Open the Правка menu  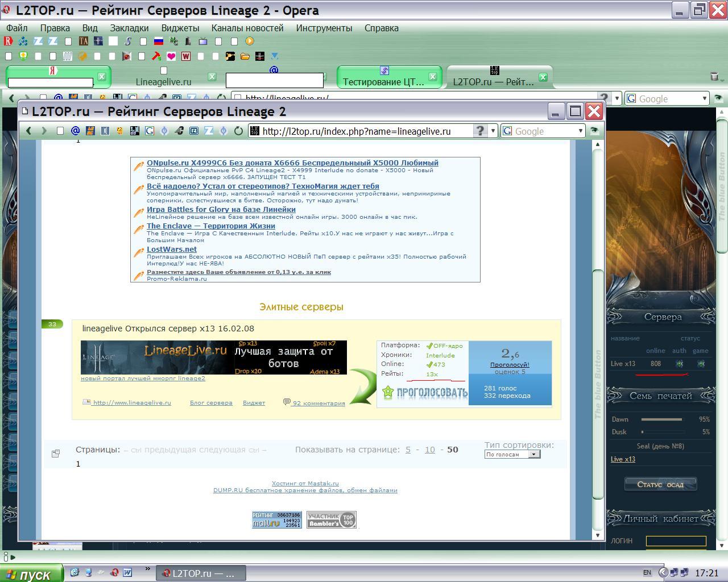click(55, 28)
